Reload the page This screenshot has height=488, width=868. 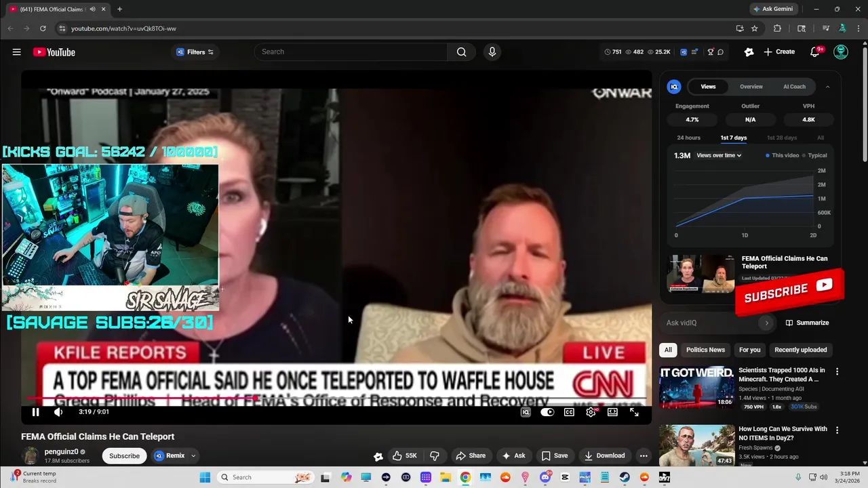(43, 28)
